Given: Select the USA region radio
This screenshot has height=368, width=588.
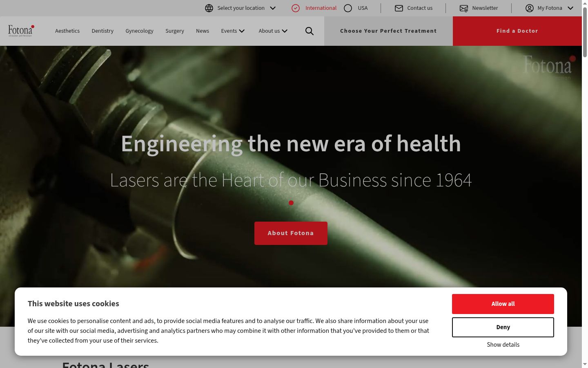Looking at the screenshot, I should click(348, 8).
